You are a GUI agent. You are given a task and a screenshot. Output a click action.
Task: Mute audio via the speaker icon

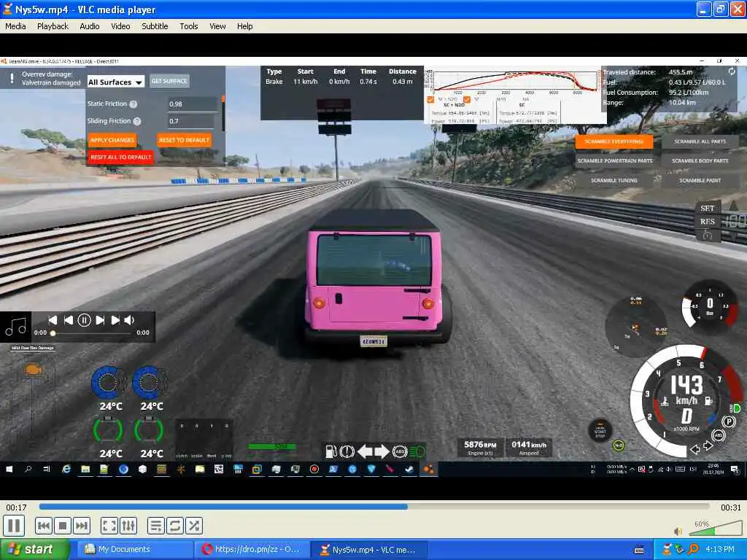click(678, 531)
